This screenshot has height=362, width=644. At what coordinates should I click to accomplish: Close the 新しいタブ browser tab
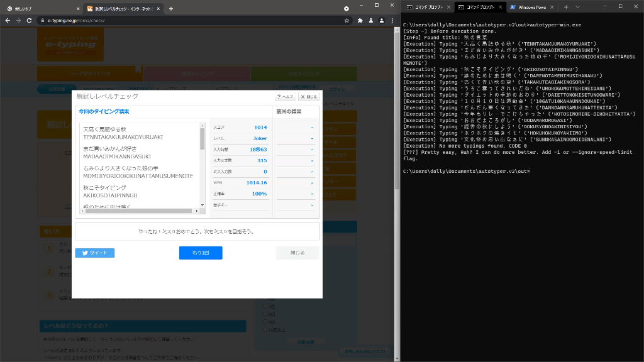77,9
